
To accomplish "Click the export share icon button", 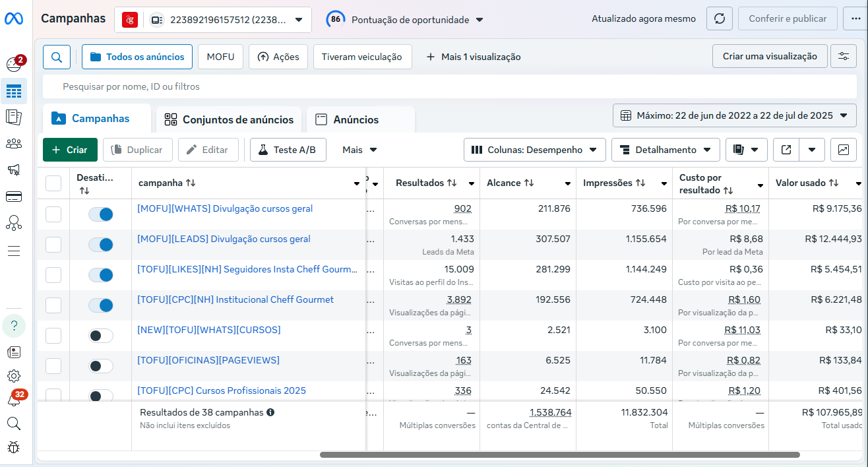I will coord(786,150).
